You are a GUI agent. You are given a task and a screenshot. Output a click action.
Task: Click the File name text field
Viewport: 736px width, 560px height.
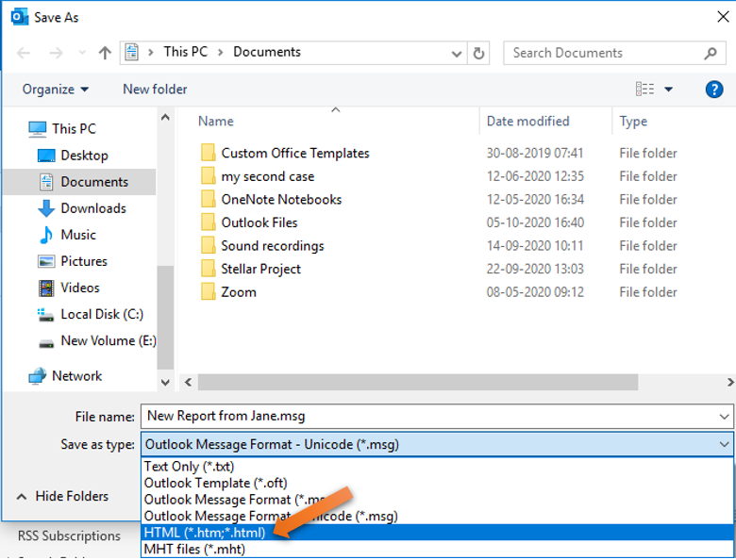[425, 416]
